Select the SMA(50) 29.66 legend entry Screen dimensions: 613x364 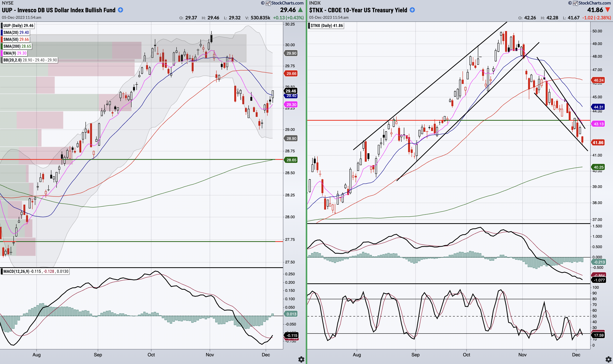point(15,39)
